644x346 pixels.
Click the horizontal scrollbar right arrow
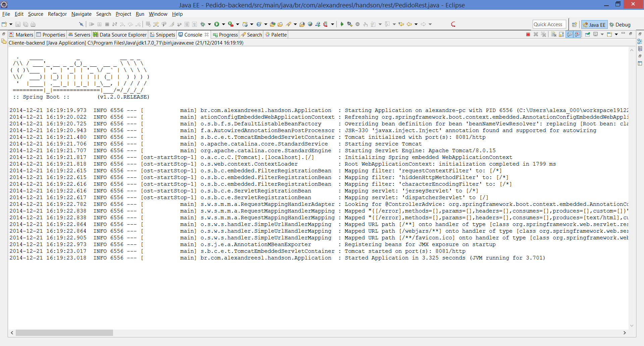(625, 333)
